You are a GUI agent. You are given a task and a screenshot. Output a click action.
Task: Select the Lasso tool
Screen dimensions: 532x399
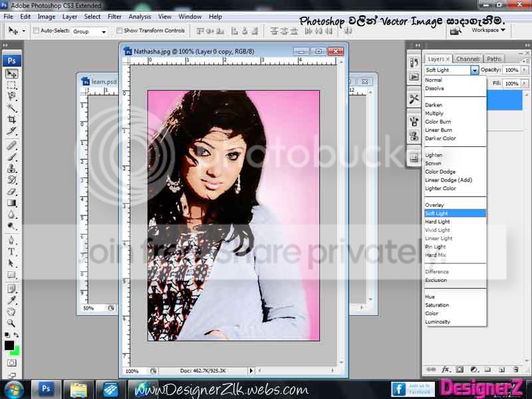click(x=11, y=96)
